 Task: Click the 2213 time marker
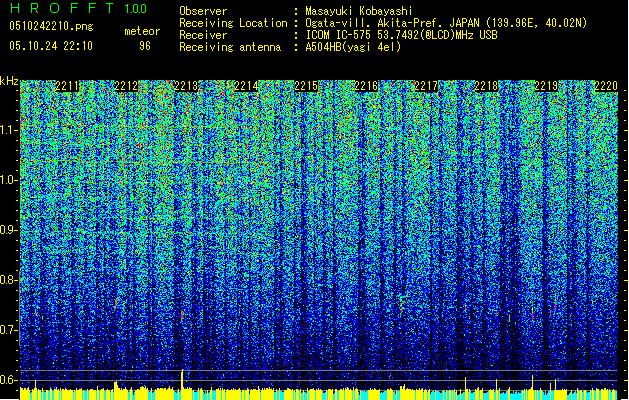[x=186, y=86]
